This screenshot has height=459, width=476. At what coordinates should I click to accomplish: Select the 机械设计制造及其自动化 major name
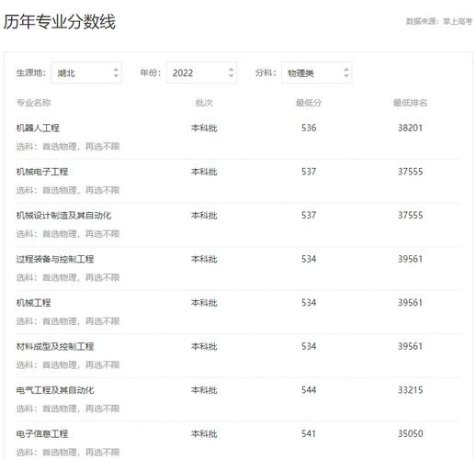(63, 216)
